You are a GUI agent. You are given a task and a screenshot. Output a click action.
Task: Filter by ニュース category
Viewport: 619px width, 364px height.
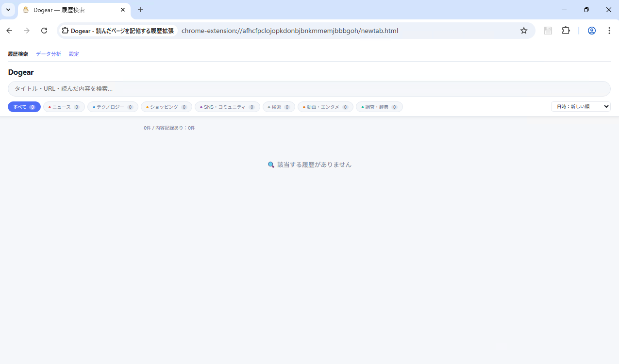64,107
